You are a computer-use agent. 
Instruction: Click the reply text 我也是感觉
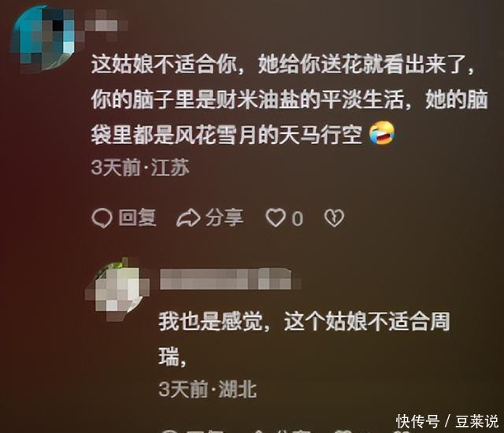point(210,321)
